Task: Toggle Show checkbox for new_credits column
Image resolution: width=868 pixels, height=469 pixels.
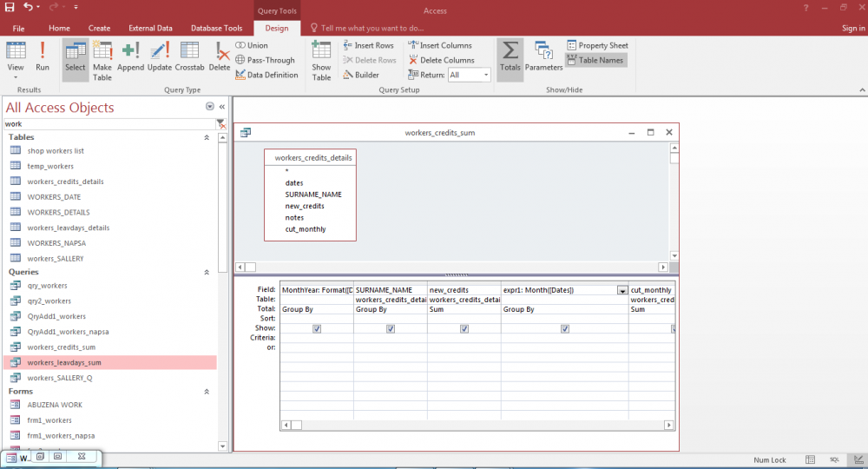Action: pos(464,329)
